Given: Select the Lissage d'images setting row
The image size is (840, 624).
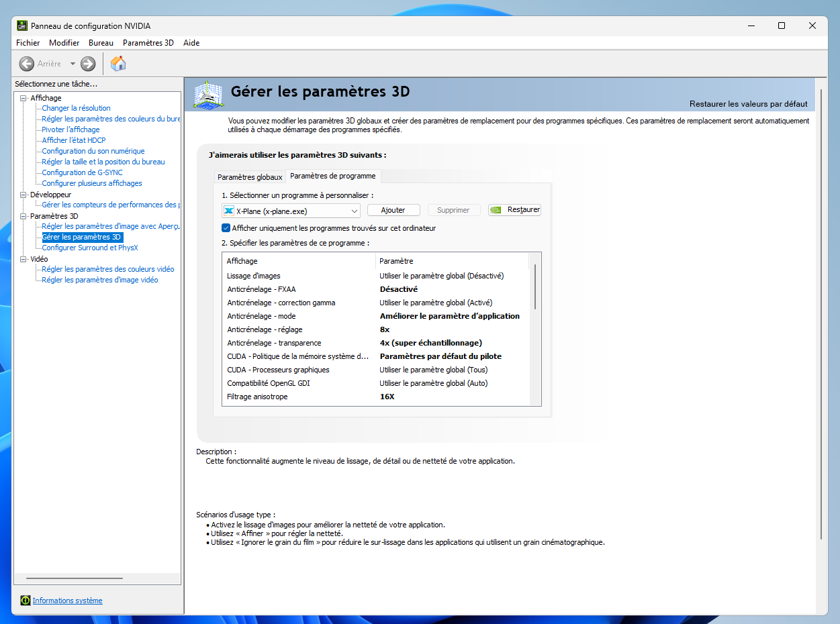Looking at the screenshot, I should (376, 276).
